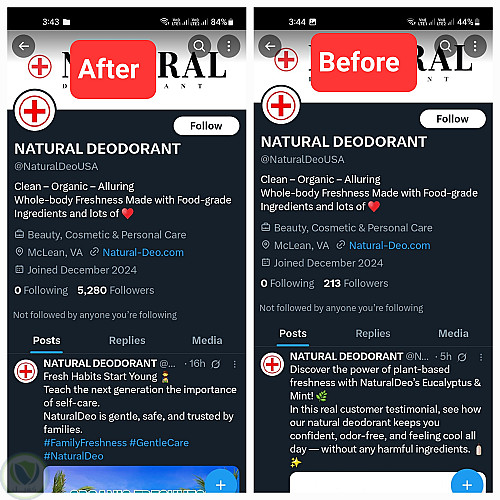500x500 pixels.
Task: Open profile picture in the Before screenshot
Action: click(x=281, y=105)
